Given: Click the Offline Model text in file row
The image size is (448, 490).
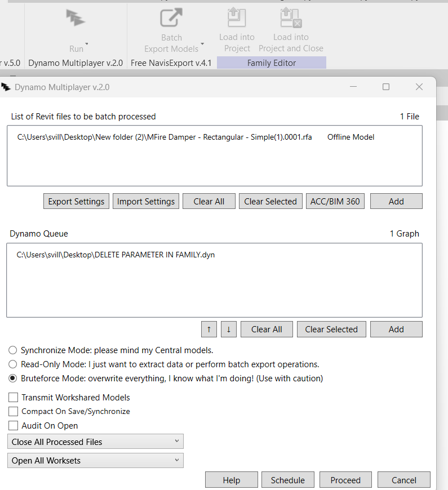Looking at the screenshot, I should [x=351, y=137].
